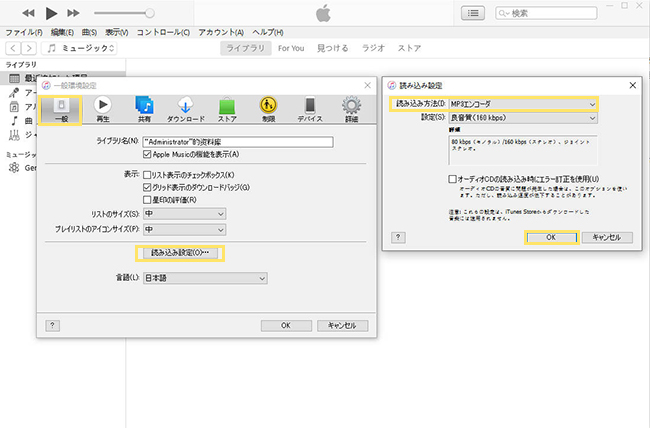Close the 読み込み設定 dialog

coord(633,85)
